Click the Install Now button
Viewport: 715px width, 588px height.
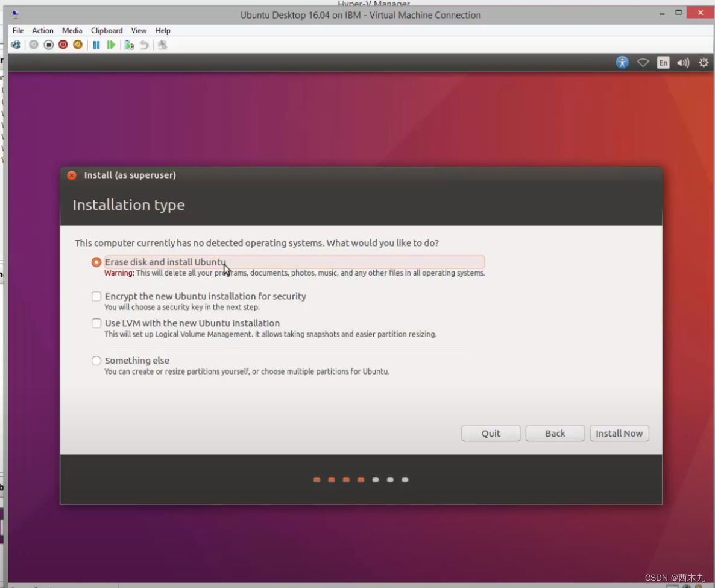point(619,434)
